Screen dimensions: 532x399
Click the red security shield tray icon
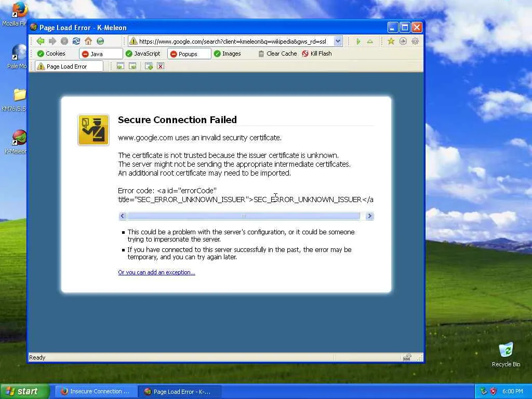tap(494, 391)
